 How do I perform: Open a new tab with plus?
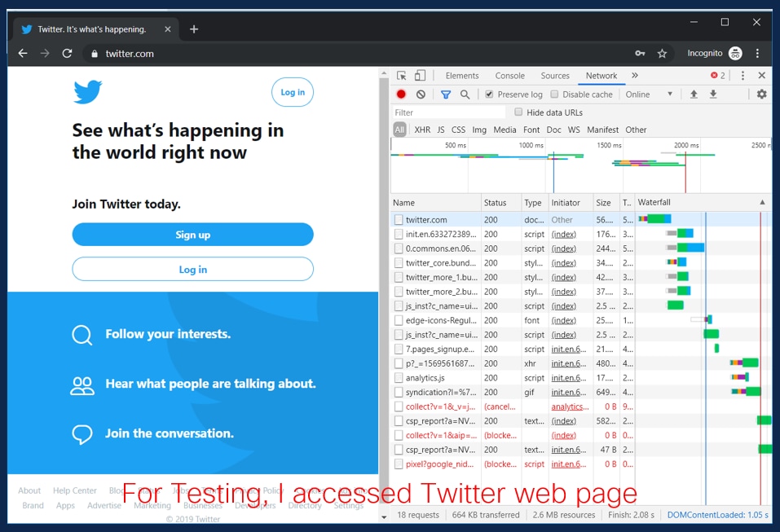[194, 29]
